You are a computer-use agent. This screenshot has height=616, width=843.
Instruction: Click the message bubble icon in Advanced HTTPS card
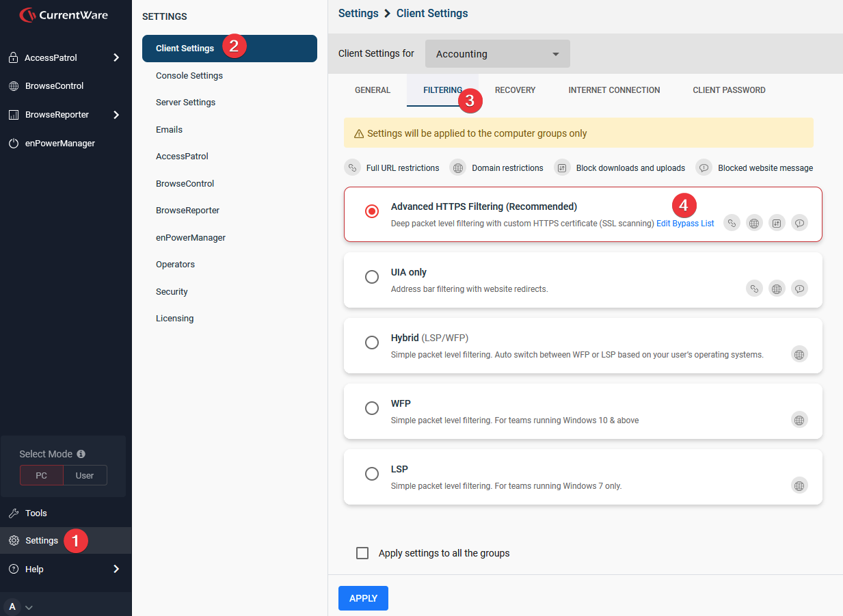click(799, 223)
